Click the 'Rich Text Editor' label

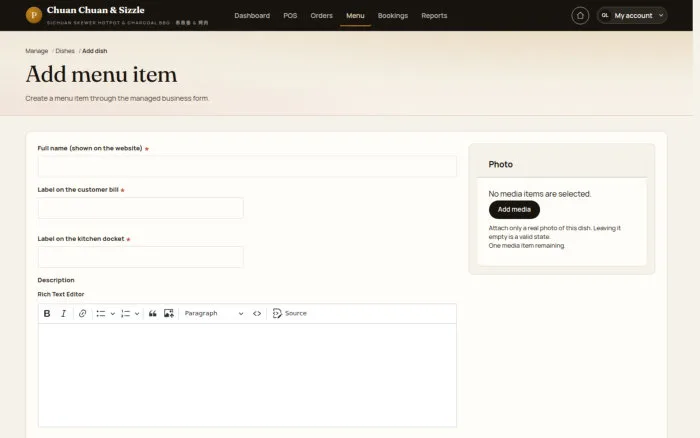coord(61,294)
